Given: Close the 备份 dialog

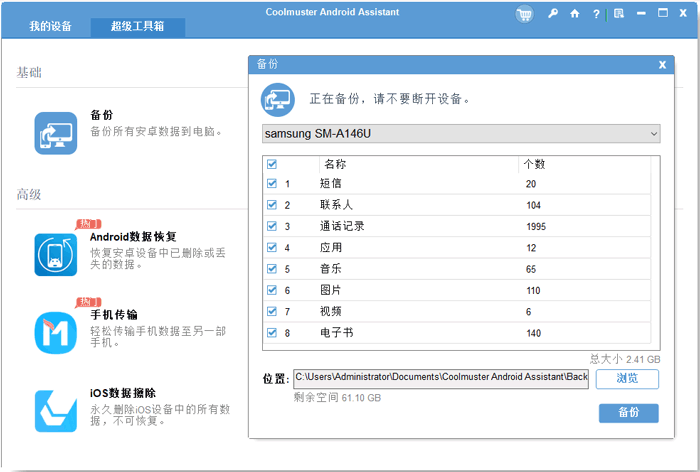Looking at the screenshot, I should tap(662, 65).
